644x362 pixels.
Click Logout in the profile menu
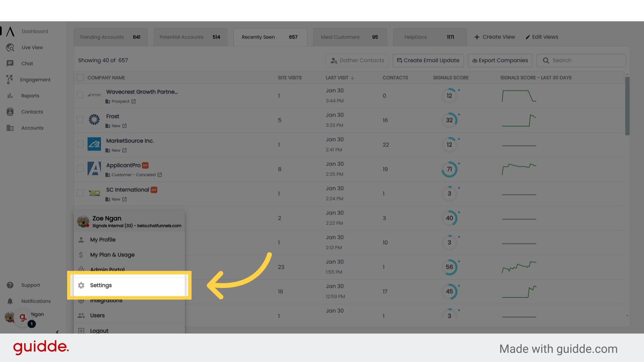coord(129,330)
